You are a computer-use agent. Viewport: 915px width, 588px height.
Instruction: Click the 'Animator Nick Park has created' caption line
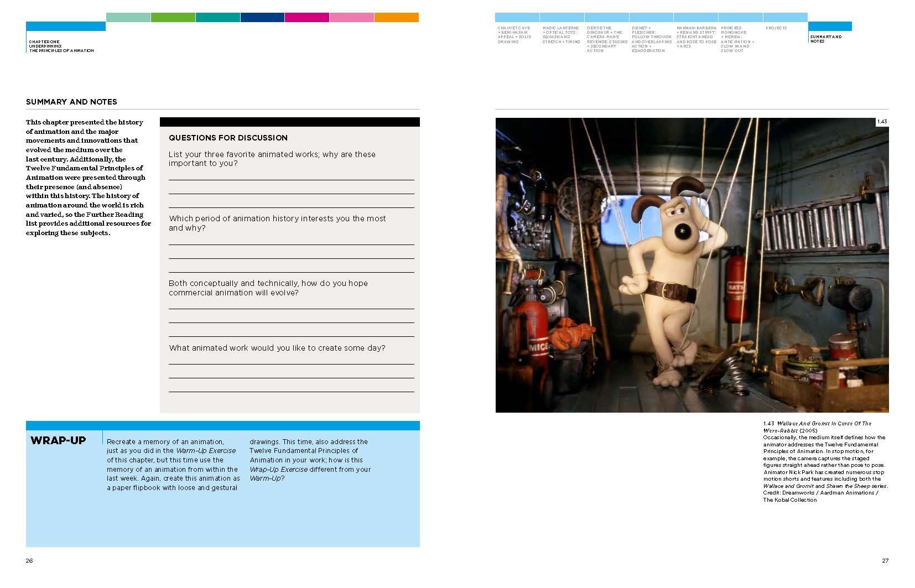point(824,472)
